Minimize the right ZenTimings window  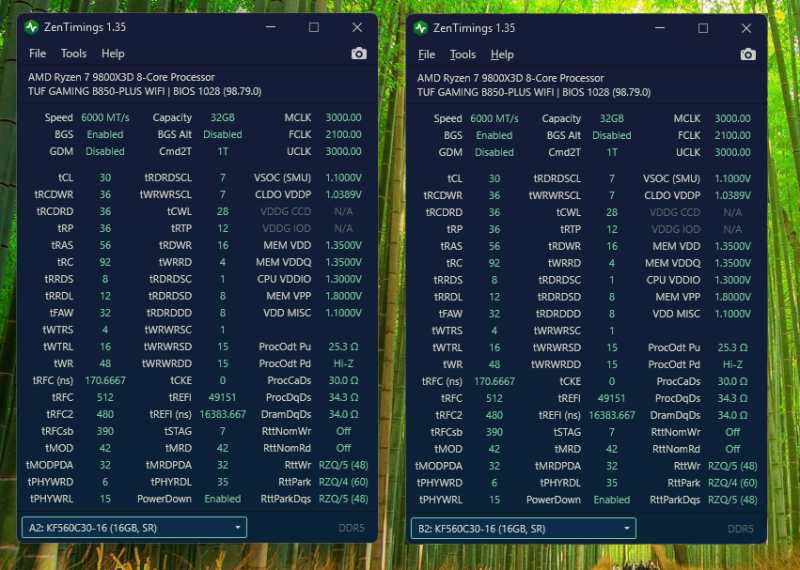point(660,28)
